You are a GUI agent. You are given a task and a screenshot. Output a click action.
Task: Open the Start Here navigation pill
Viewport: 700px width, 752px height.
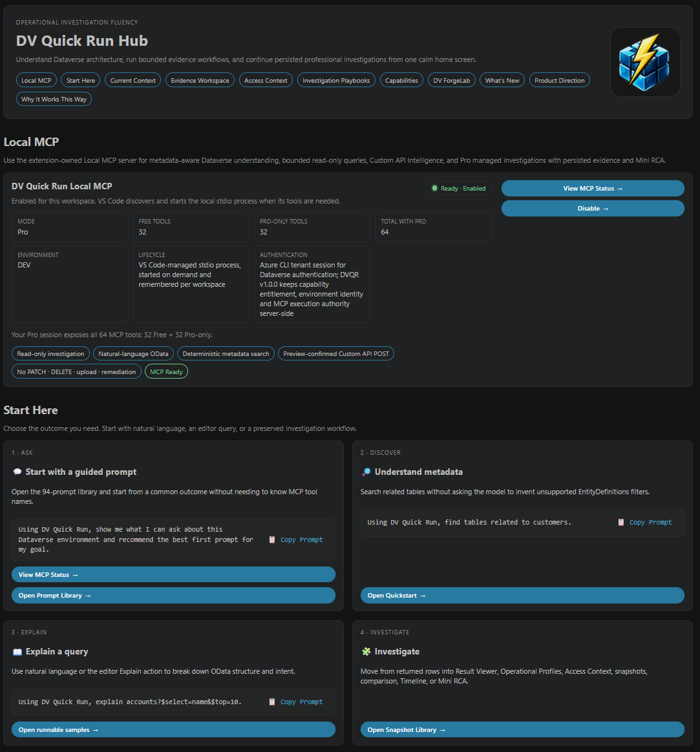tap(81, 81)
